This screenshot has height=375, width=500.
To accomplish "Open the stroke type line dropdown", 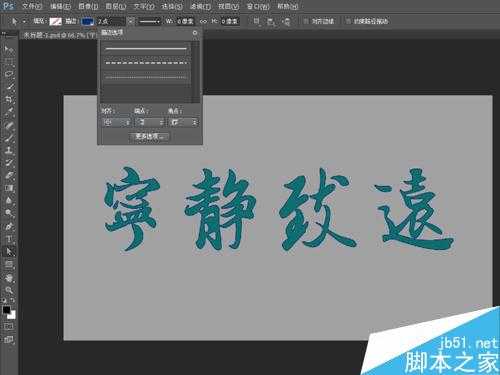I will click(x=149, y=21).
